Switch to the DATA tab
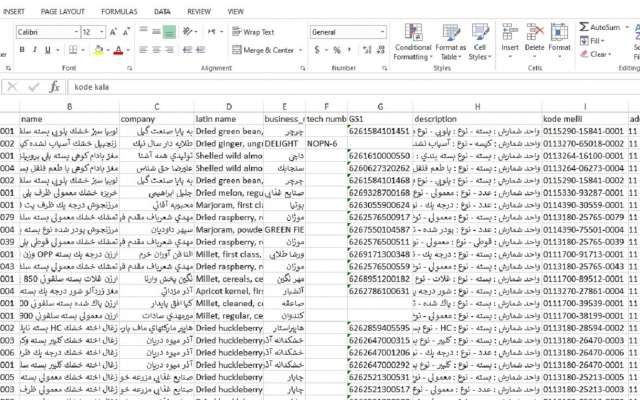Image resolution: width=640 pixels, height=400 pixels. point(162,11)
